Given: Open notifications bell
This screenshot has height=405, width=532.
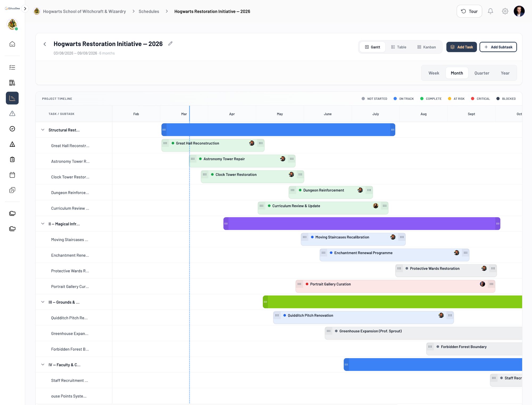Looking at the screenshot, I should pyautogui.click(x=491, y=11).
